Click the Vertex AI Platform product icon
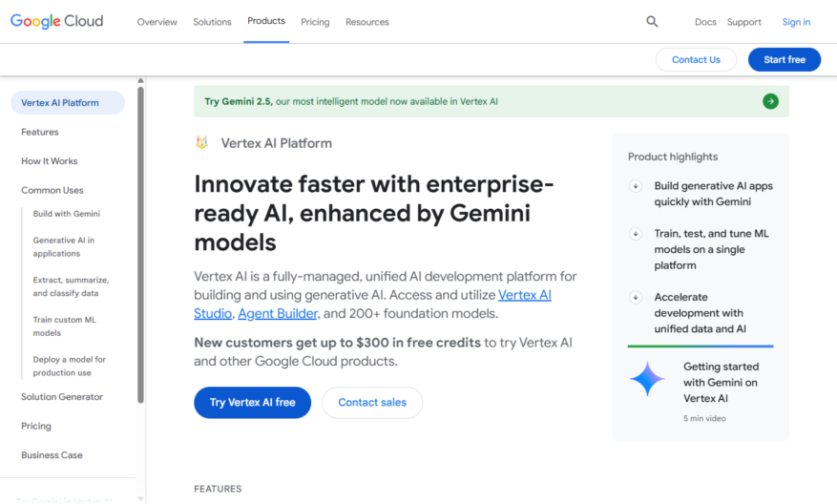Screen dimensions: 837x504 [201, 142]
